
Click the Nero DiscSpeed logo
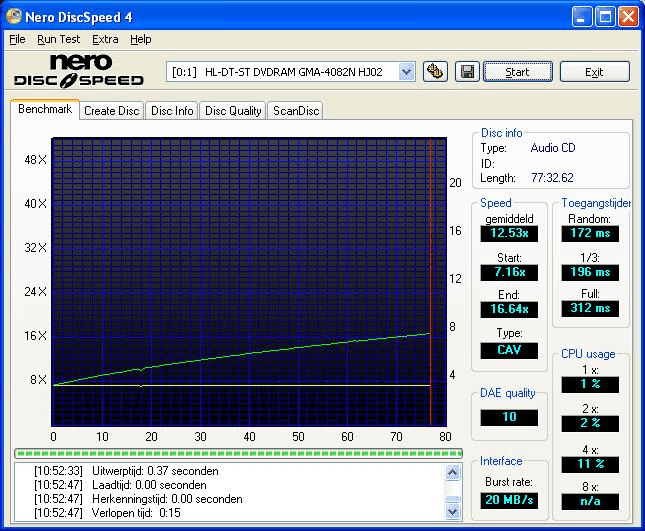[79, 71]
